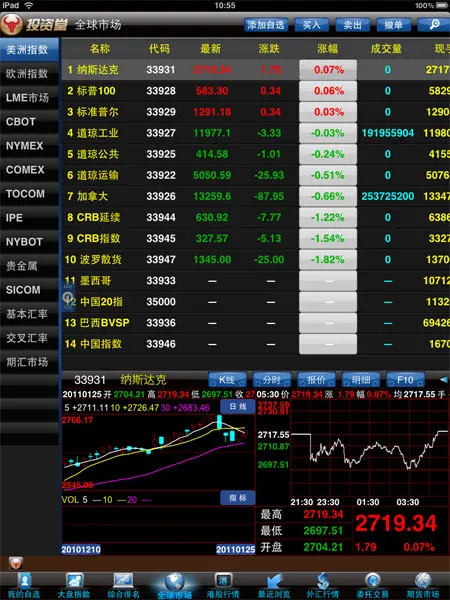Select TOCOM in sidebar
This screenshot has height=600, width=450.
(29, 194)
